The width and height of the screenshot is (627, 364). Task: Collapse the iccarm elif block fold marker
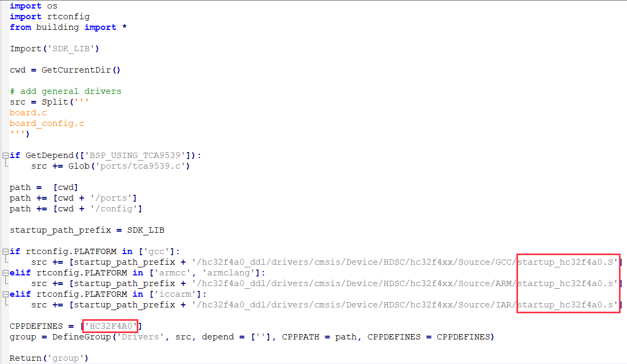tap(5, 294)
